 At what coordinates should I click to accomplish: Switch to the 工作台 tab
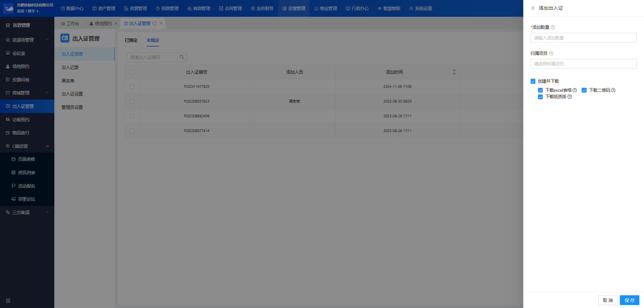click(70, 24)
